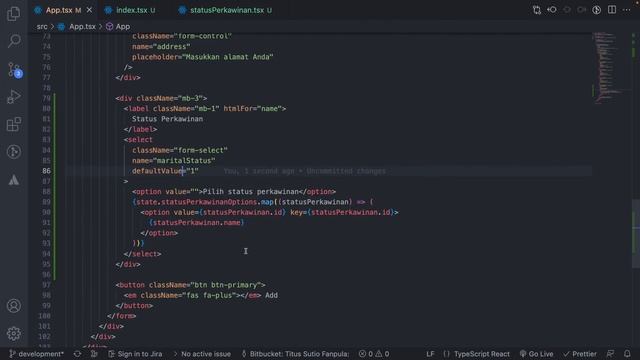This screenshot has height=360, width=640.
Task: Click Go Live in status bar
Action: [536, 354]
